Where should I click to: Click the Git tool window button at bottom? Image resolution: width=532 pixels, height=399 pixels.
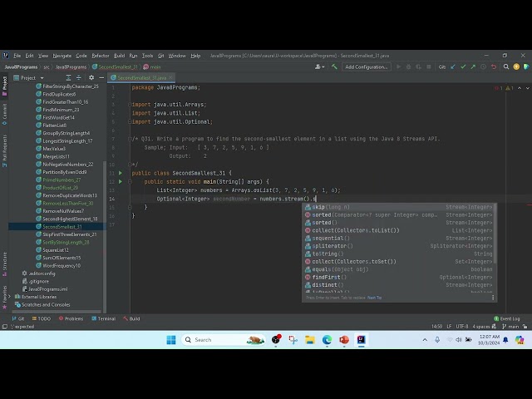[18, 318]
